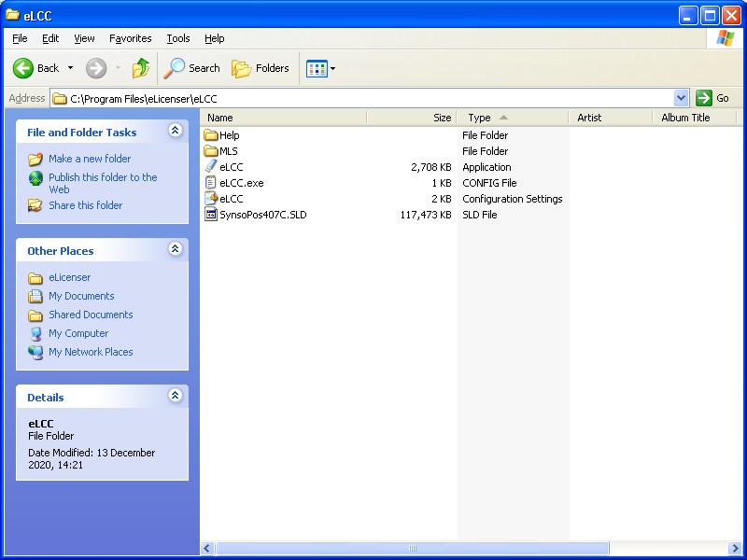Select the eLCC Configuration Settings icon
This screenshot has height=560, width=747.
[x=211, y=198]
